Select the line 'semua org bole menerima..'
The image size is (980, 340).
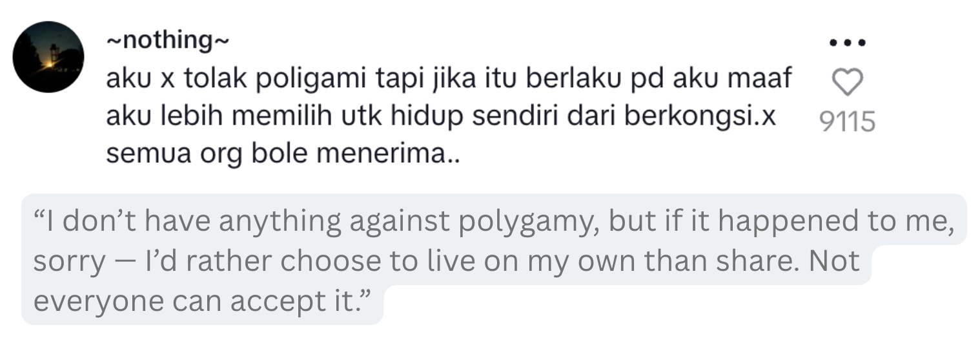coord(282,154)
